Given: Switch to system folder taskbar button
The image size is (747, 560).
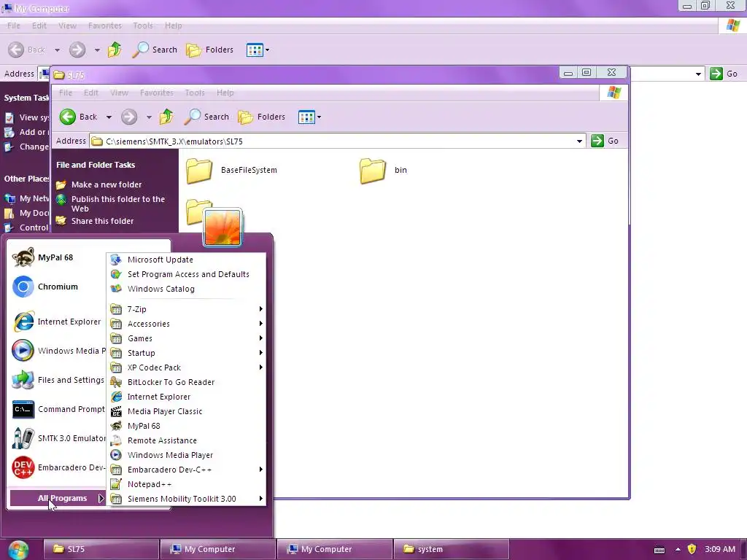Looking at the screenshot, I should click(x=451, y=549).
